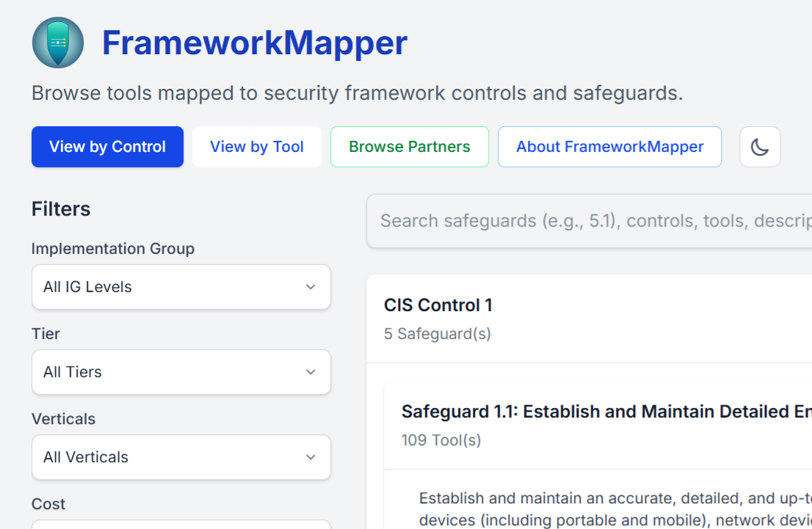This screenshot has height=529, width=812.
Task: Click the FrameworkMapper shield logo icon
Action: 58,42
